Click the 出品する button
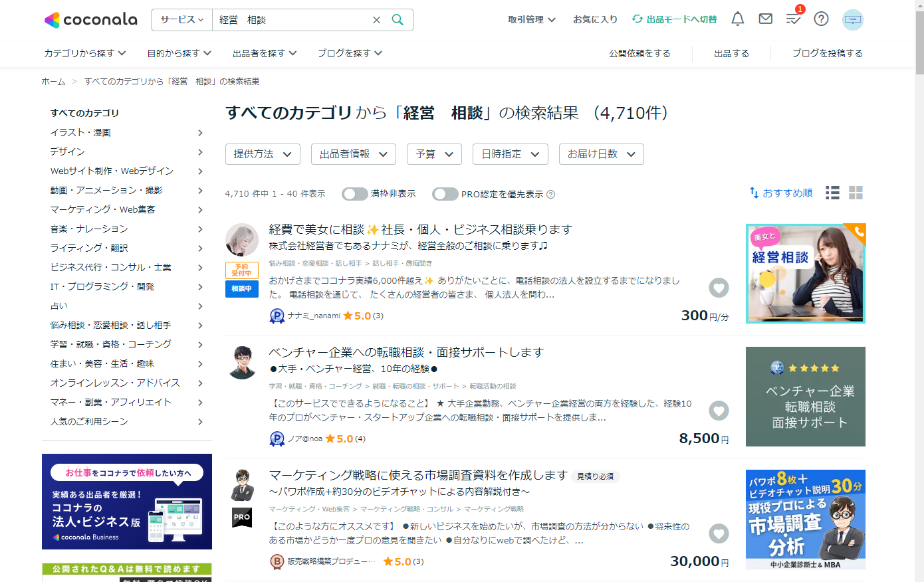Viewport: 924px width, 582px height. click(x=731, y=53)
